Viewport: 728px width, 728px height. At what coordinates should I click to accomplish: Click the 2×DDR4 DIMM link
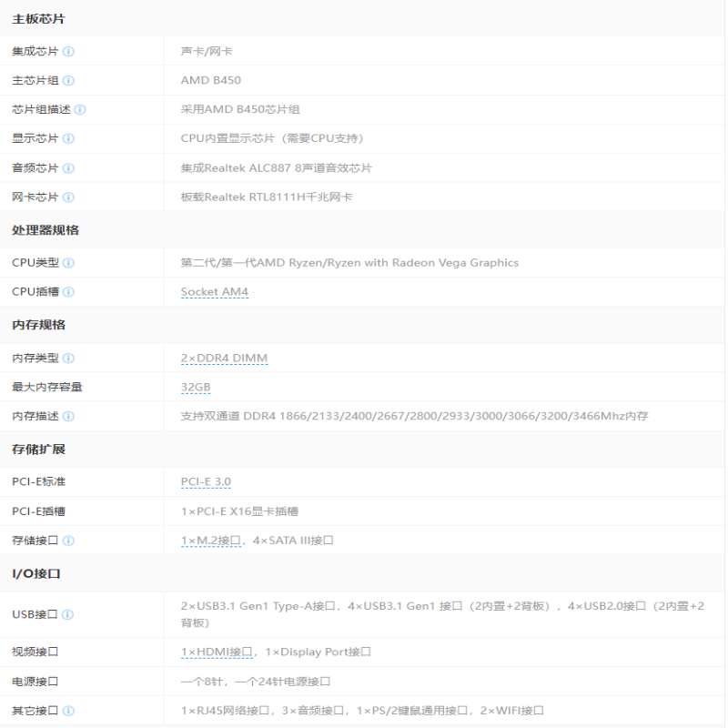[224, 359]
